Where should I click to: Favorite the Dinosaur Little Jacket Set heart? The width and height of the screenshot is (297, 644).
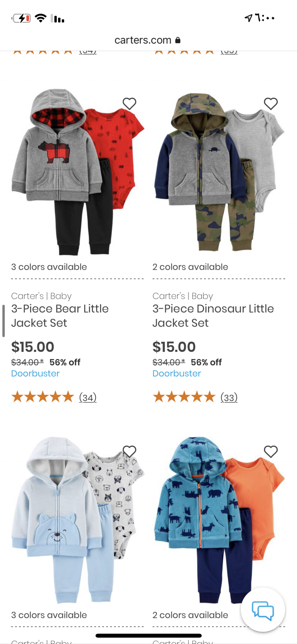(271, 104)
